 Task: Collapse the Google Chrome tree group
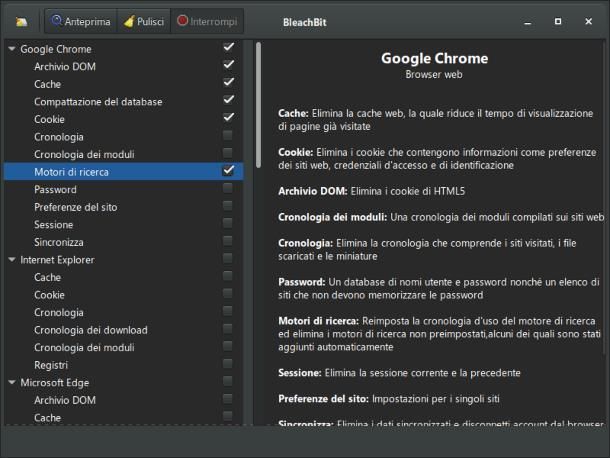click(x=12, y=49)
